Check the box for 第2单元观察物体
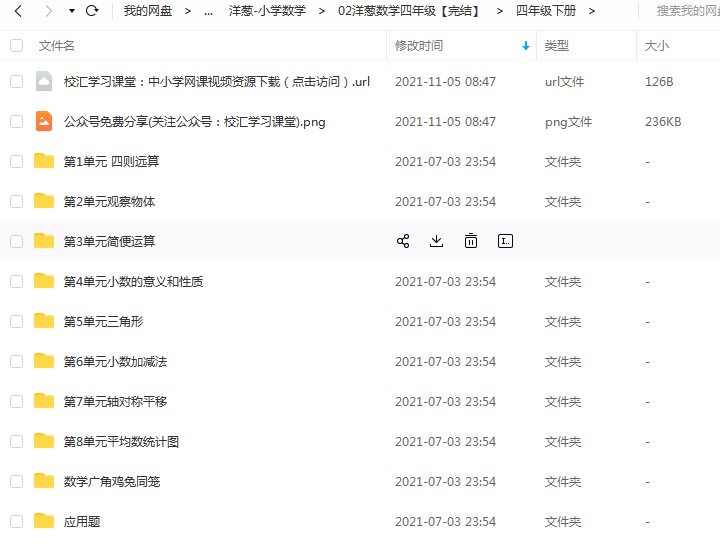Viewport: 720px width, 553px height. tap(17, 201)
